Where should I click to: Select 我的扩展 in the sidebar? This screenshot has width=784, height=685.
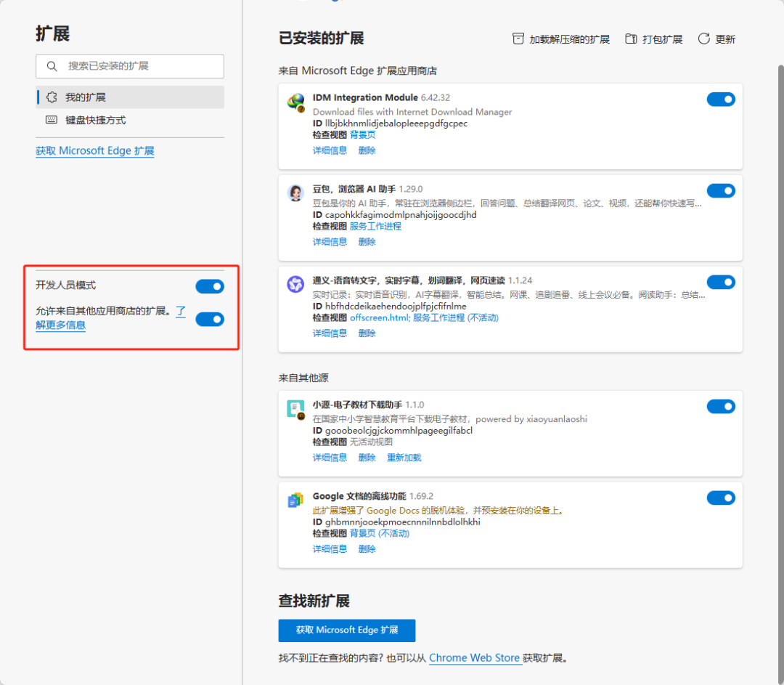86,97
